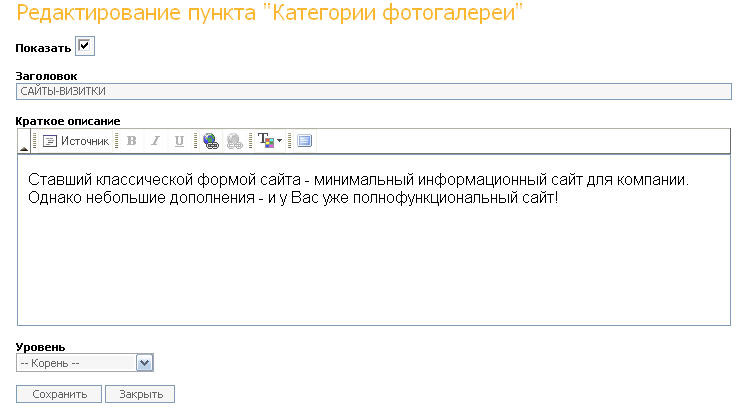The height and width of the screenshot is (413, 747).
Task: Click the Источник source view button
Action: [x=76, y=141]
